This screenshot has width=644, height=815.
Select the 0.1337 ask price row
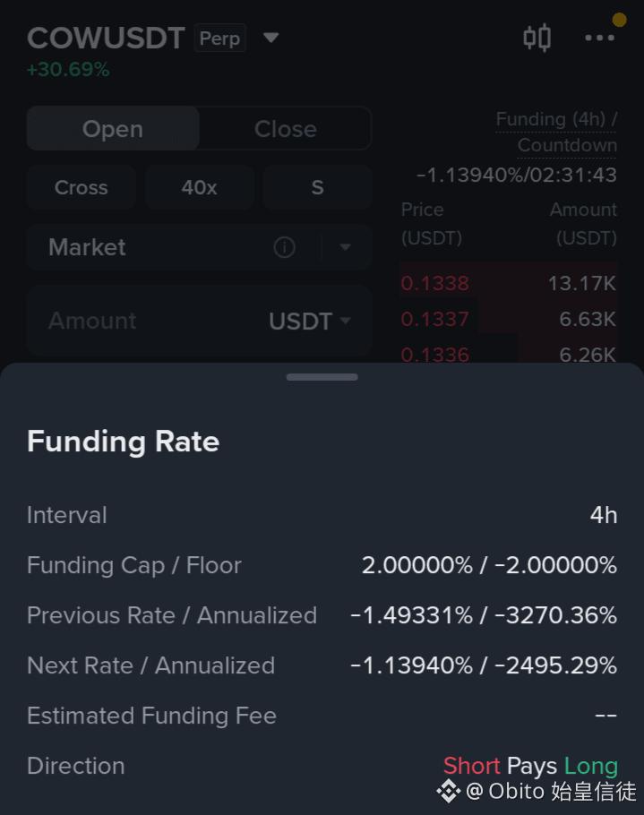pyautogui.click(x=509, y=319)
